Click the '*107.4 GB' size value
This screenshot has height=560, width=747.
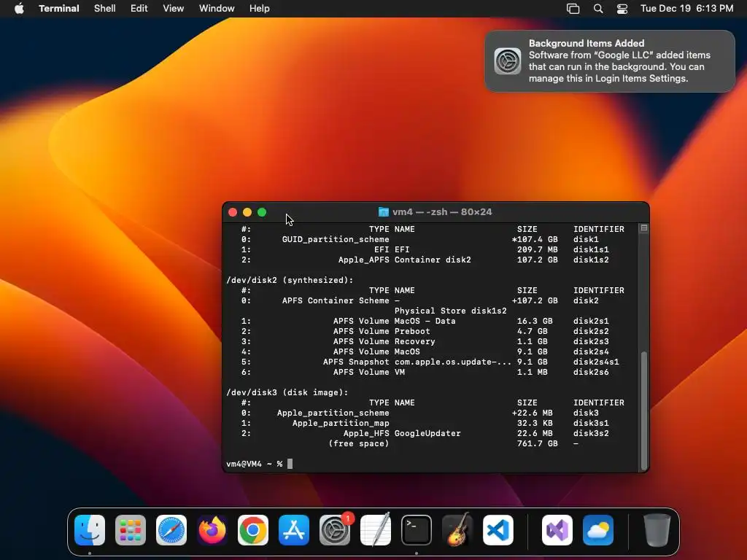point(535,239)
